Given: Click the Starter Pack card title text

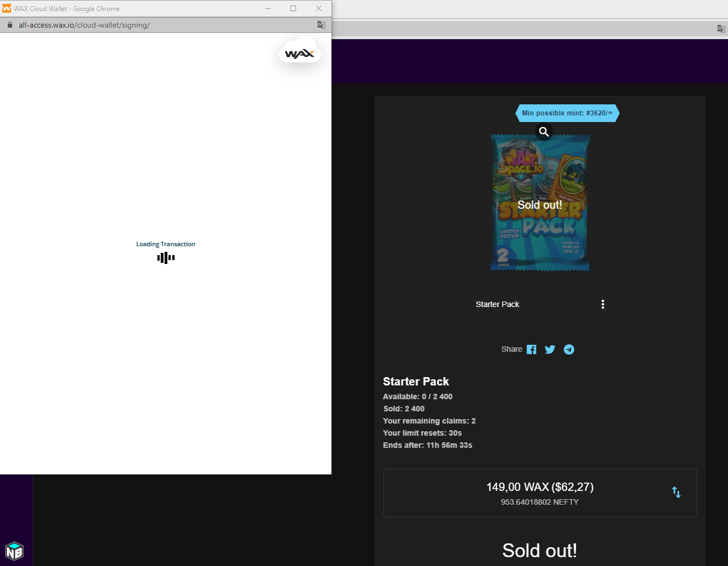Looking at the screenshot, I should (497, 304).
